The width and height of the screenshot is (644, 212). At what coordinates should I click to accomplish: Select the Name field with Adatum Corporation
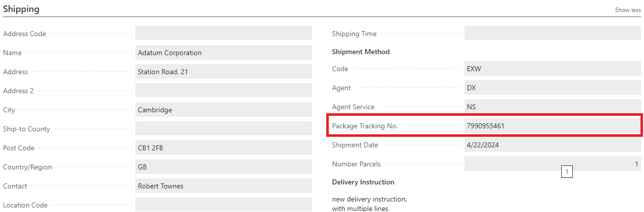pos(224,53)
